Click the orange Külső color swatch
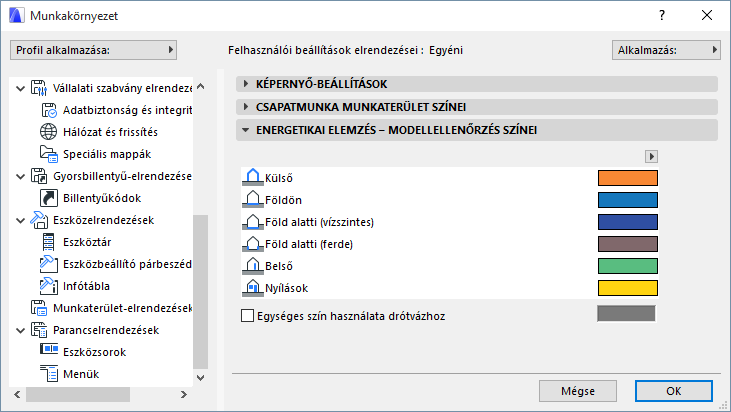The image size is (731, 412). (x=627, y=178)
